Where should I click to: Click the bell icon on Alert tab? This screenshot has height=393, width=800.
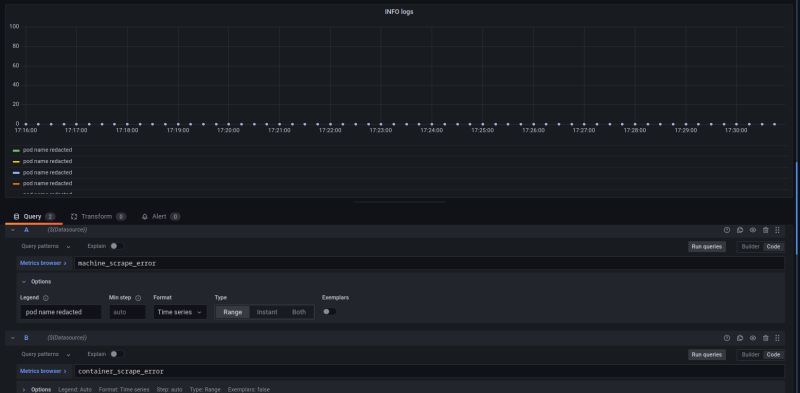pos(145,216)
